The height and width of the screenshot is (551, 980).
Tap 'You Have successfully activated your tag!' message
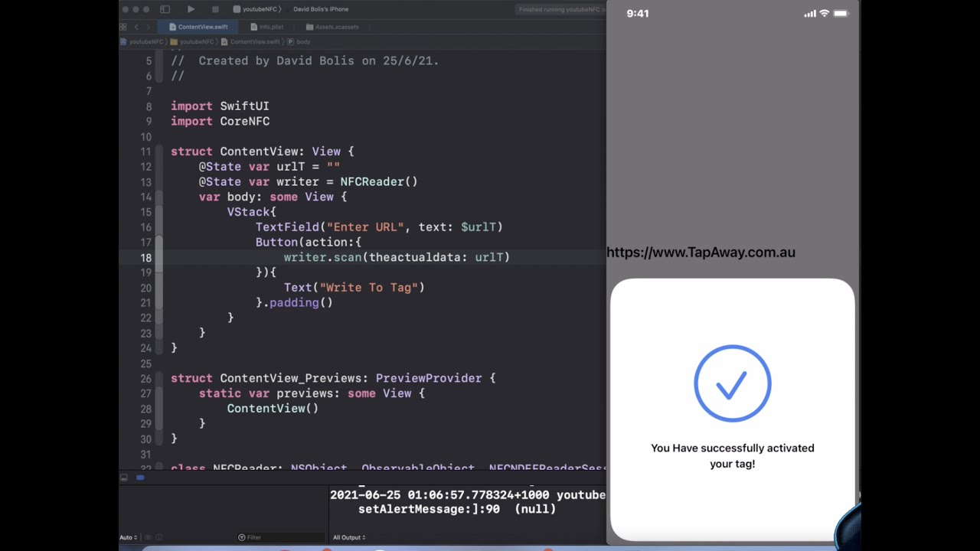tap(733, 456)
